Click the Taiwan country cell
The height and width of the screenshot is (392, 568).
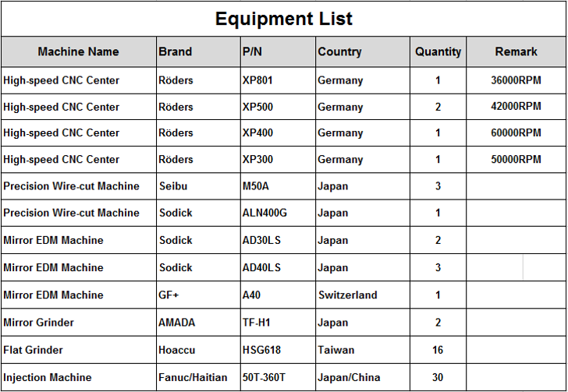coord(336,350)
